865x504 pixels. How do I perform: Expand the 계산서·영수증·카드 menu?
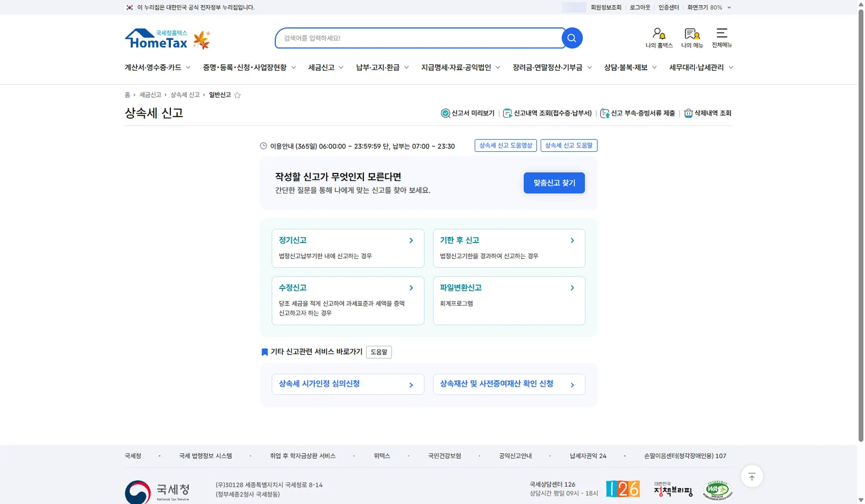tap(157, 68)
